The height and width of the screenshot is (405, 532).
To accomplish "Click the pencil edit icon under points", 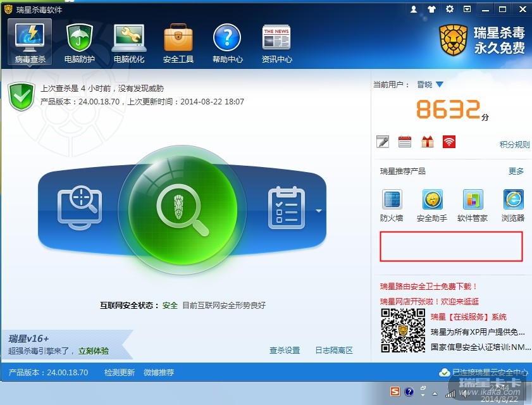I will tap(383, 142).
